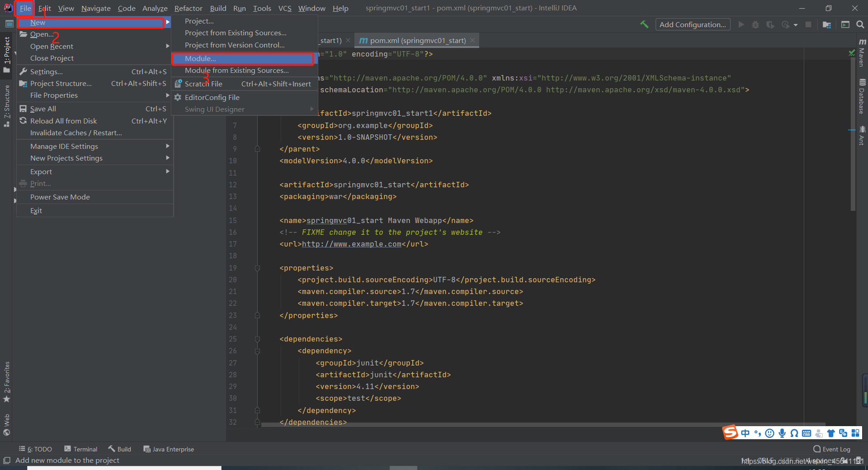Open the Project Structure toolbar folder icon

[x=827, y=24]
